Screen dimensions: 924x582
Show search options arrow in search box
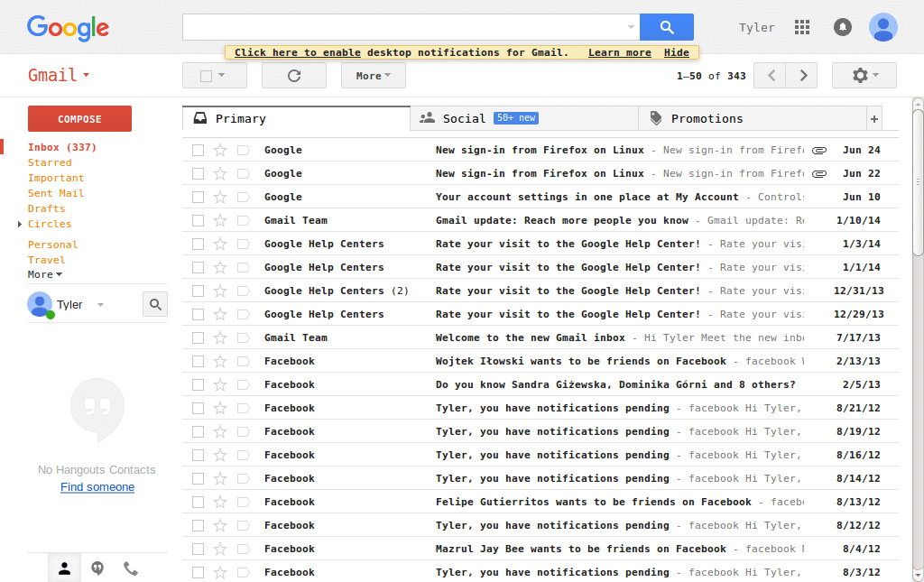coord(631,27)
